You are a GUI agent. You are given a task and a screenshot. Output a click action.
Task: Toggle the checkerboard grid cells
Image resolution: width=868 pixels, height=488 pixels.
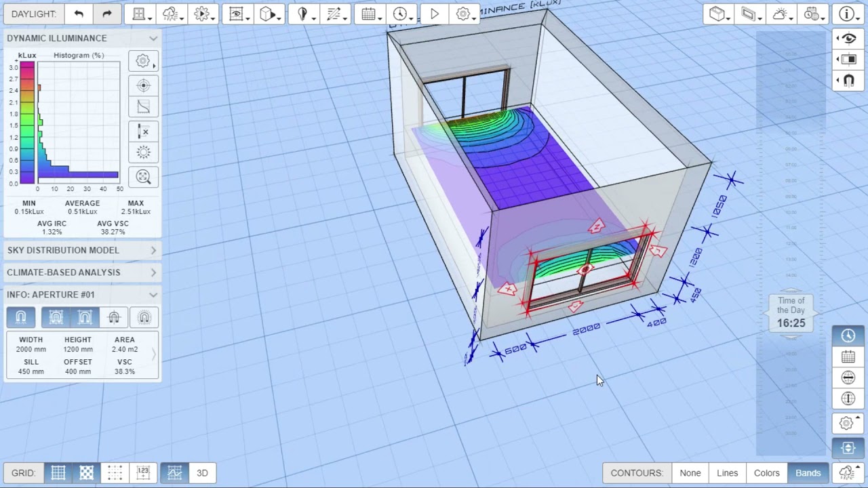[87, 473]
